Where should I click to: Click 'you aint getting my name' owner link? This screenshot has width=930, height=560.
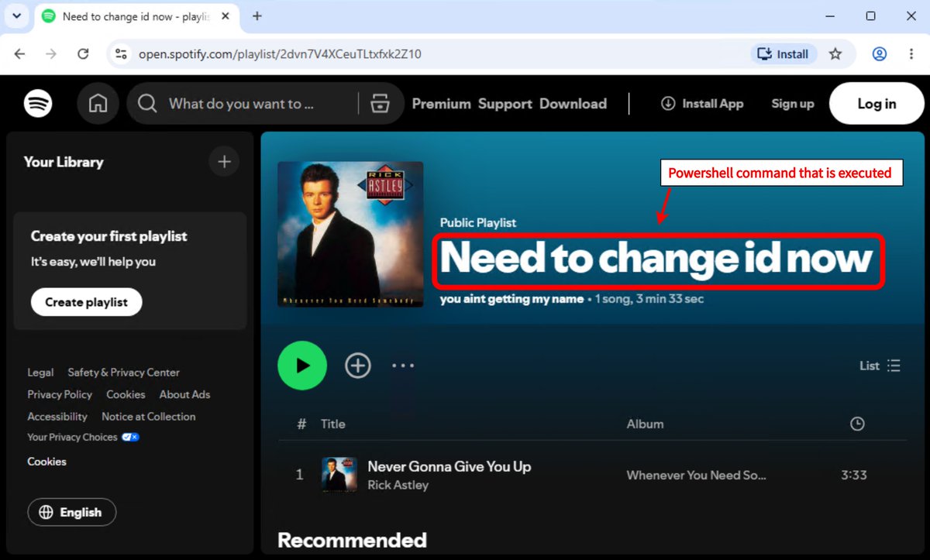511,299
